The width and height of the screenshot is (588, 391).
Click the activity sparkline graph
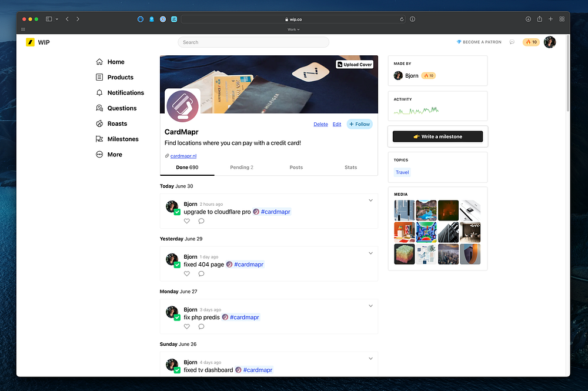pos(416,111)
